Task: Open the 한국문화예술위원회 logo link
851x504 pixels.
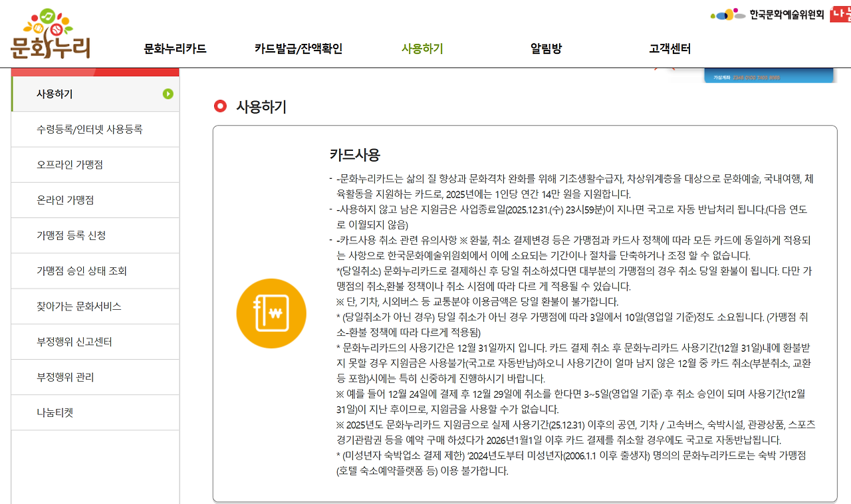Action: [x=767, y=14]
